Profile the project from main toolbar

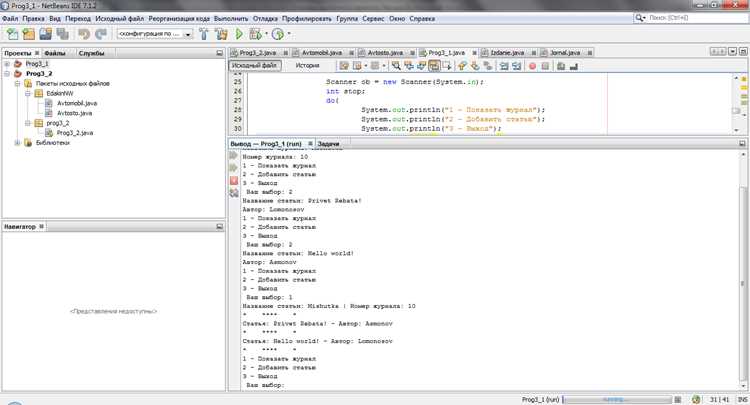[277, 34]
